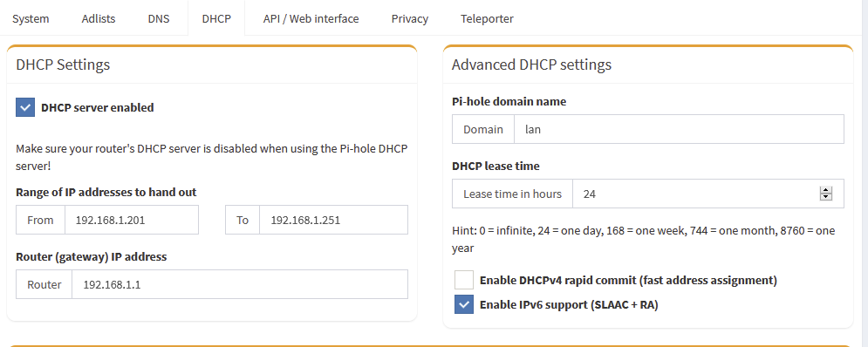
Task: Go to API / Web interface tab
Action: tap(311, 18)
